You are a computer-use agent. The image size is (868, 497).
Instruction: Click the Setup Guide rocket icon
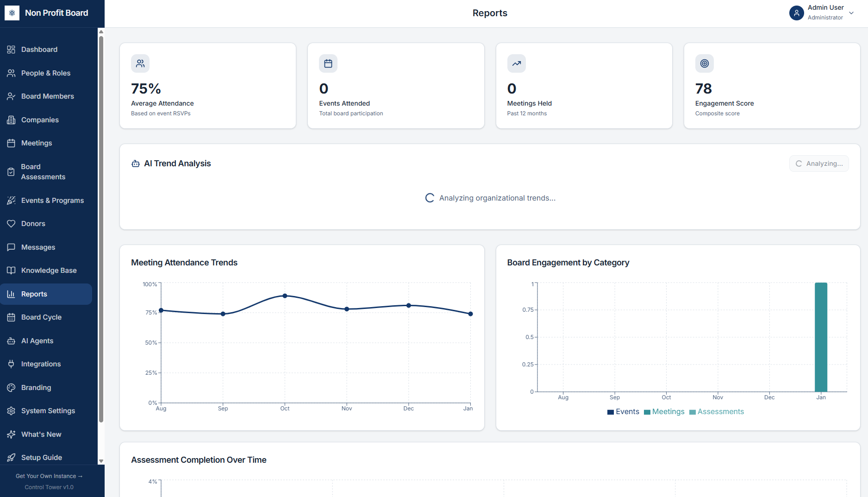(x=11, y=458)
